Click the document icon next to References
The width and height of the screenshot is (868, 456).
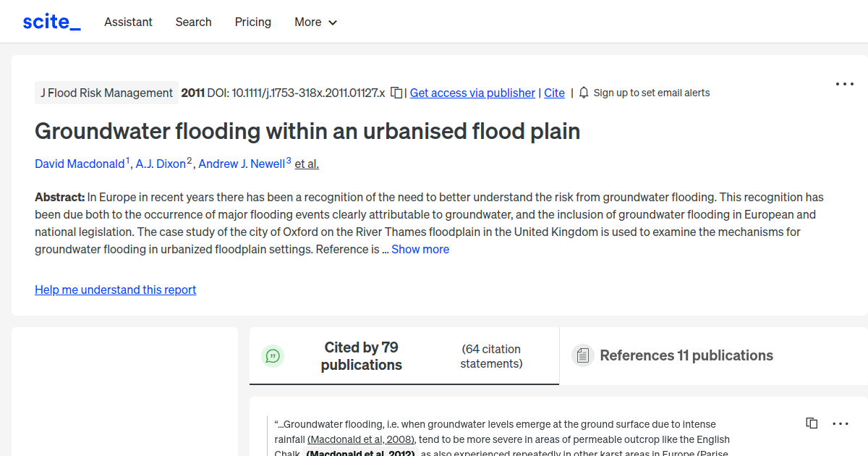point(582,355)
